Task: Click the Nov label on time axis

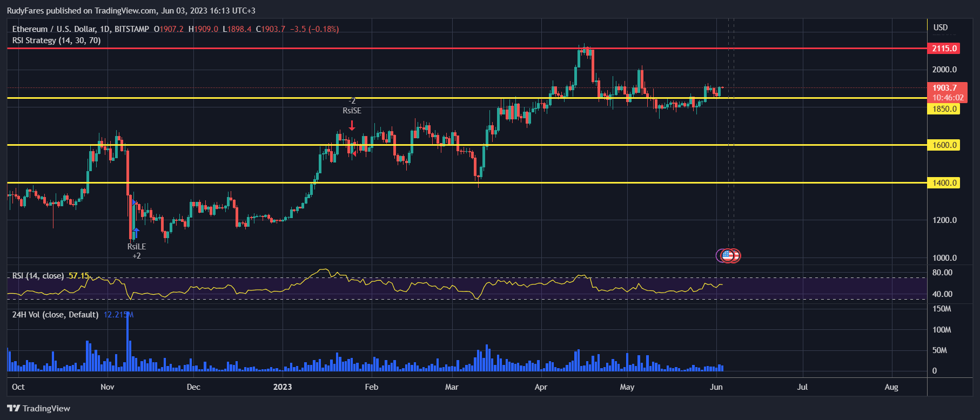Action: (108, 387)
